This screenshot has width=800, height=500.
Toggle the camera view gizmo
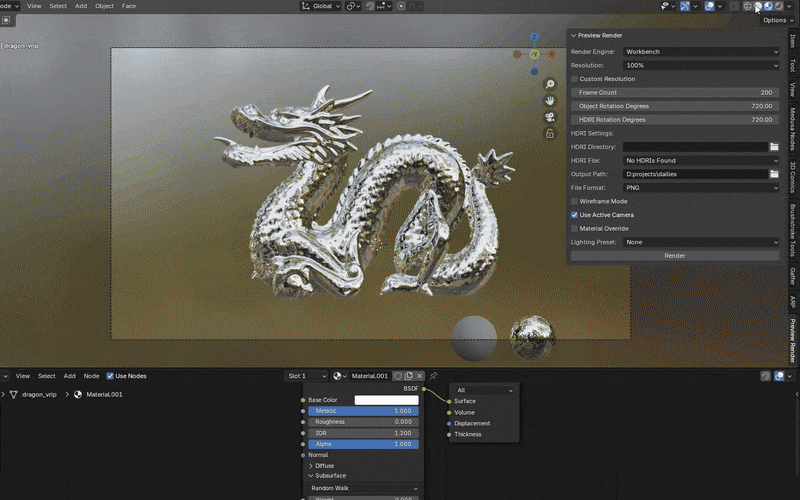[550, 117]
